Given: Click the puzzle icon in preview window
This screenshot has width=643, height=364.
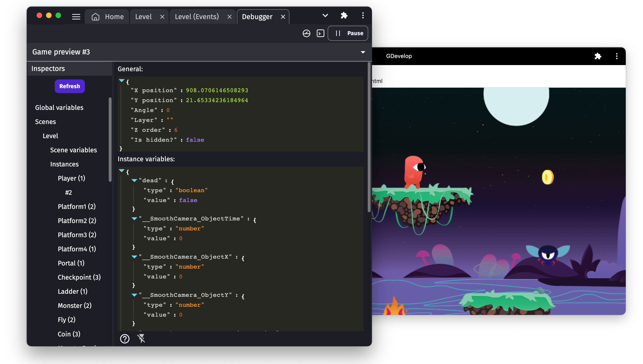Looking at the screenshot, I should tap(598, 56).
